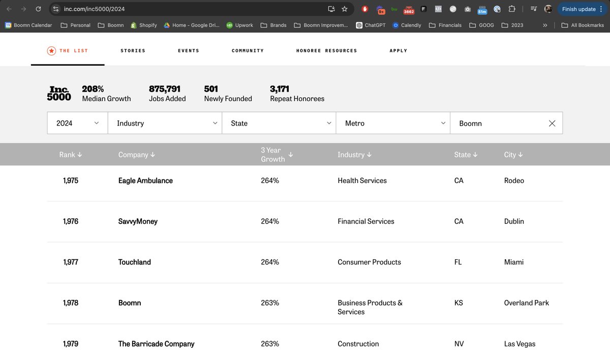The image size is (610, 364).
Task: Open Eagle Ambulance company link
Action: 145,180
